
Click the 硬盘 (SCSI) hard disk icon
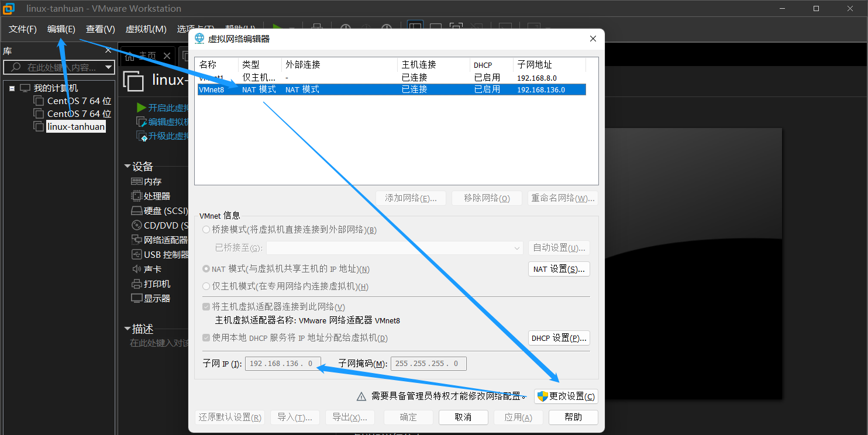[137, 210]
